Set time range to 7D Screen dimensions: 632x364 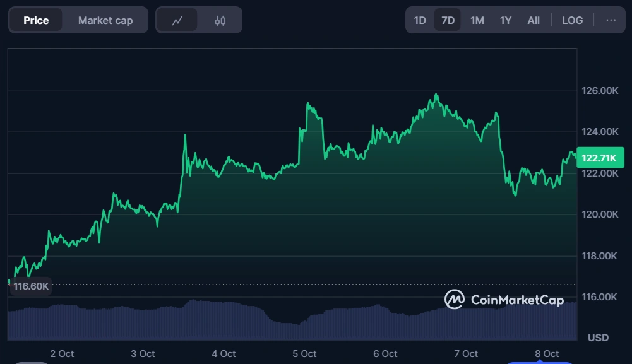448,20
